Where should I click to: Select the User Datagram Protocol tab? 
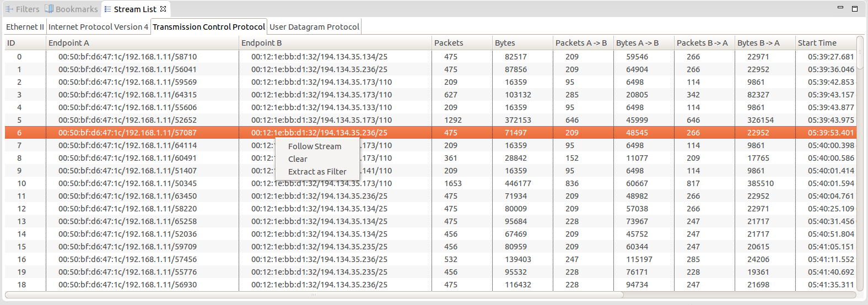(314, 27)
